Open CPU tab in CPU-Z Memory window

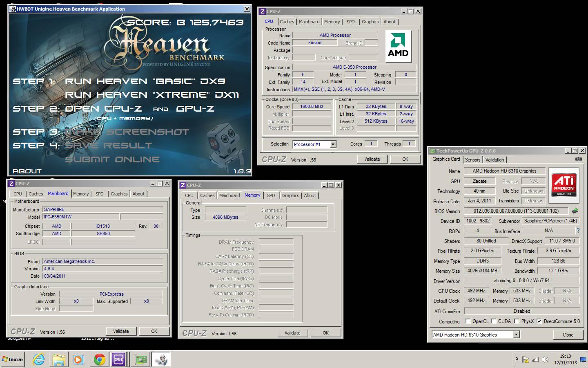pos(189,195)
